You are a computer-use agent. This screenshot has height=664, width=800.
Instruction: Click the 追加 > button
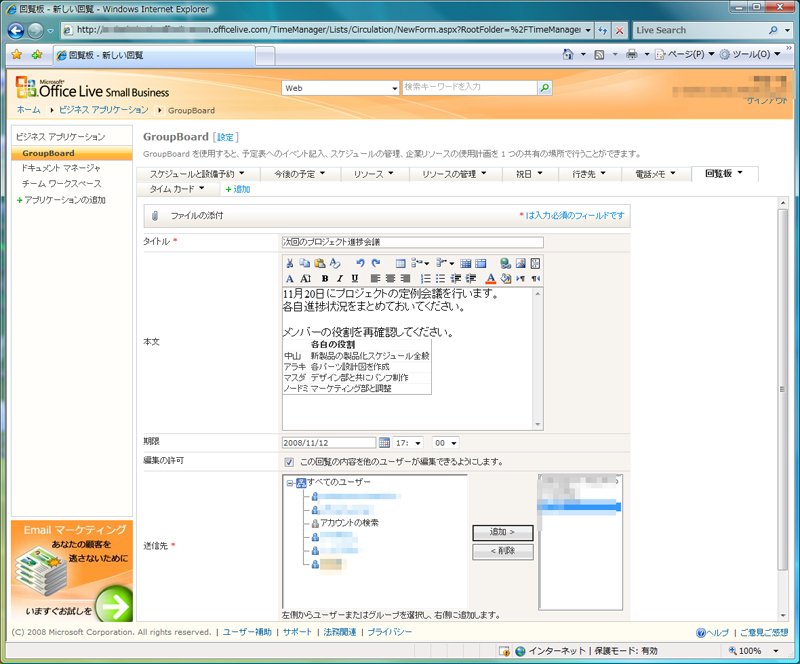(503, 532)
